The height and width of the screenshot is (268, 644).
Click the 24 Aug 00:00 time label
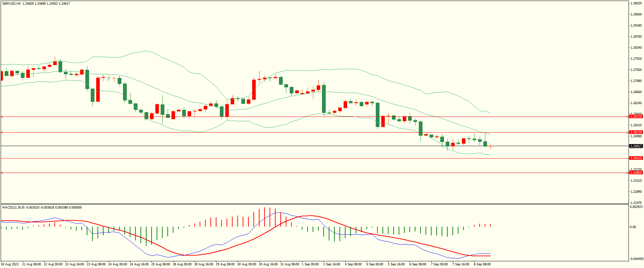[x=118, y=264]
